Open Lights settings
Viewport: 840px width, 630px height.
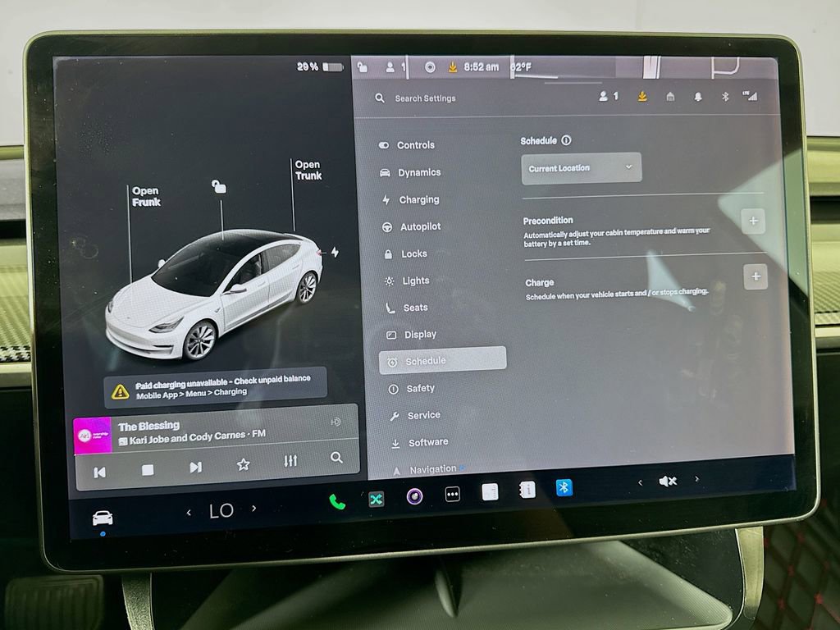[x=407, y=281]
